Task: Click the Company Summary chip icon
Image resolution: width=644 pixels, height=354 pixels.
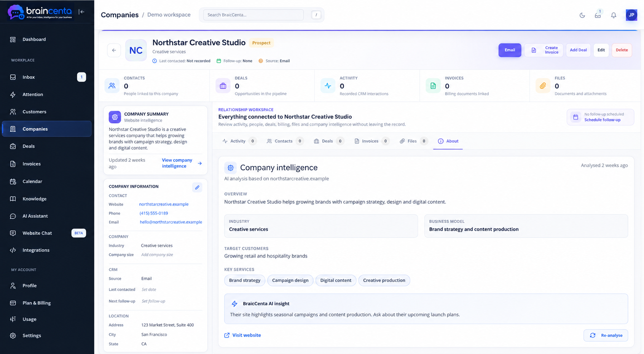Action: [x=115, y=117]
